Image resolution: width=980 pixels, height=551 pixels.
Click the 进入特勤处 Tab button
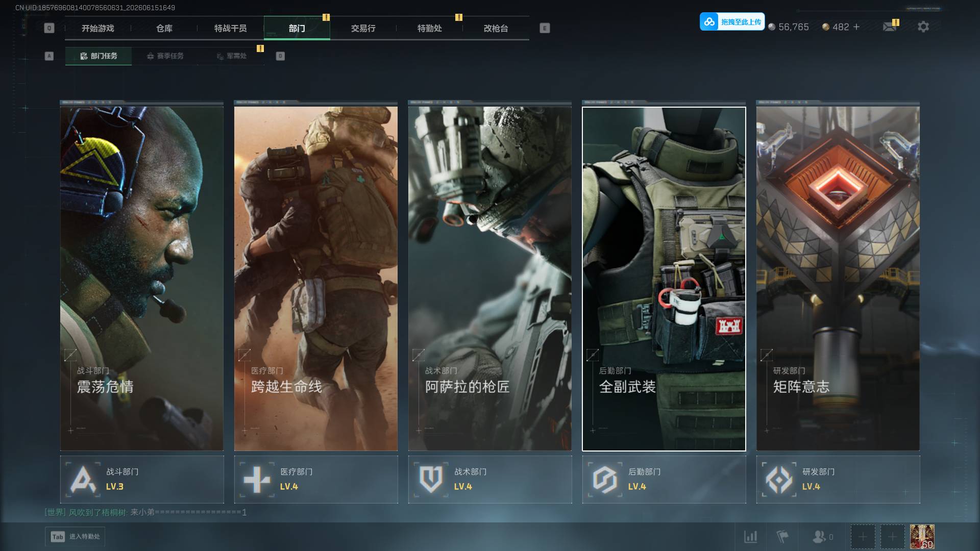coord(75,537)
